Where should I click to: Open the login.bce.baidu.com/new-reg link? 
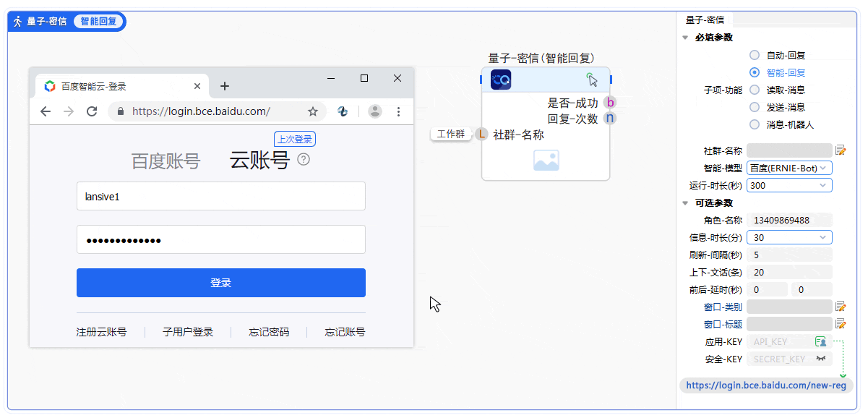click(x=765, y=385)
